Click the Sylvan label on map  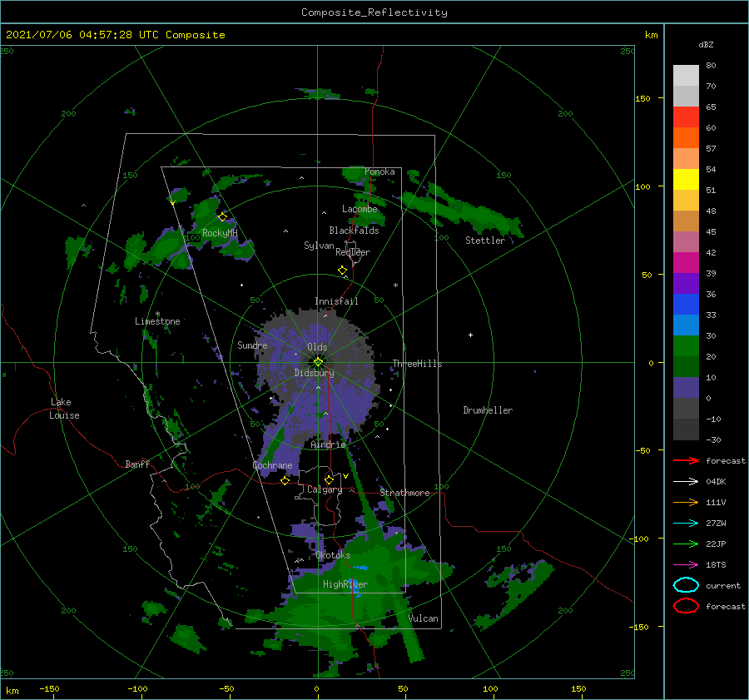click(x=319, y=246)
